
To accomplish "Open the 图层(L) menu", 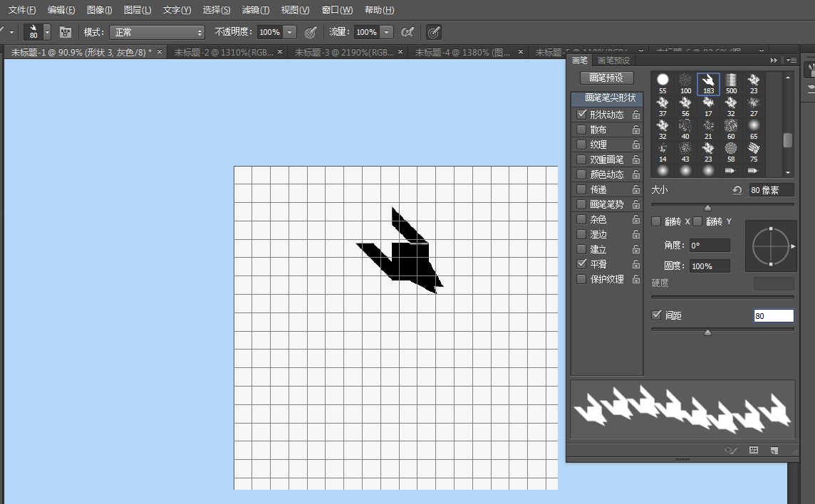I will [137, 10].
